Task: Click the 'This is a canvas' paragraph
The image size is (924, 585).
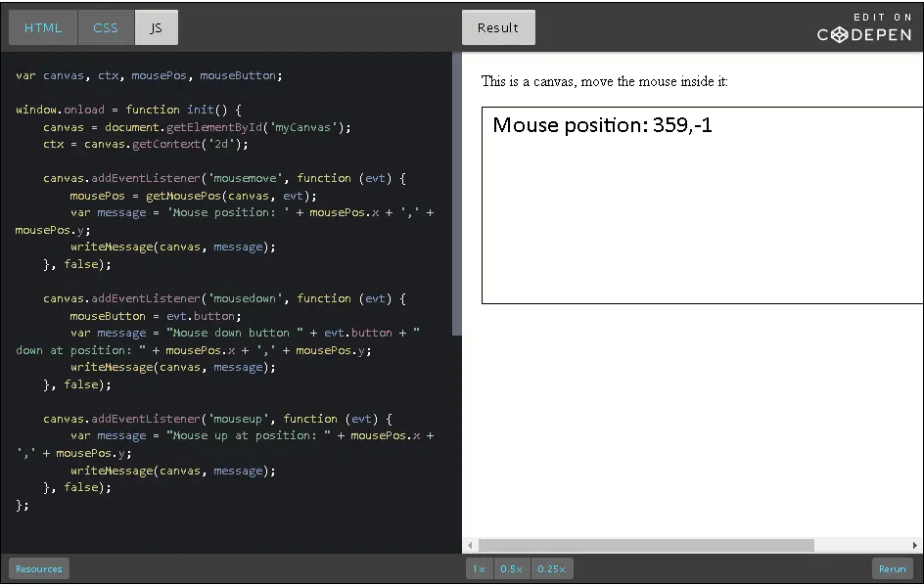Action: click(x=605, y=81)
